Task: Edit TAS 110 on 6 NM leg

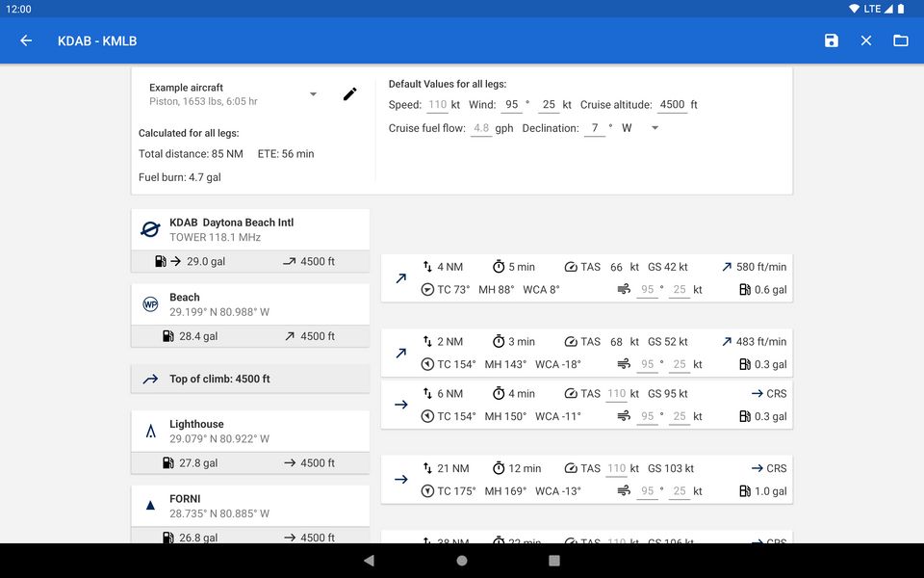Action: pos(616,393)
